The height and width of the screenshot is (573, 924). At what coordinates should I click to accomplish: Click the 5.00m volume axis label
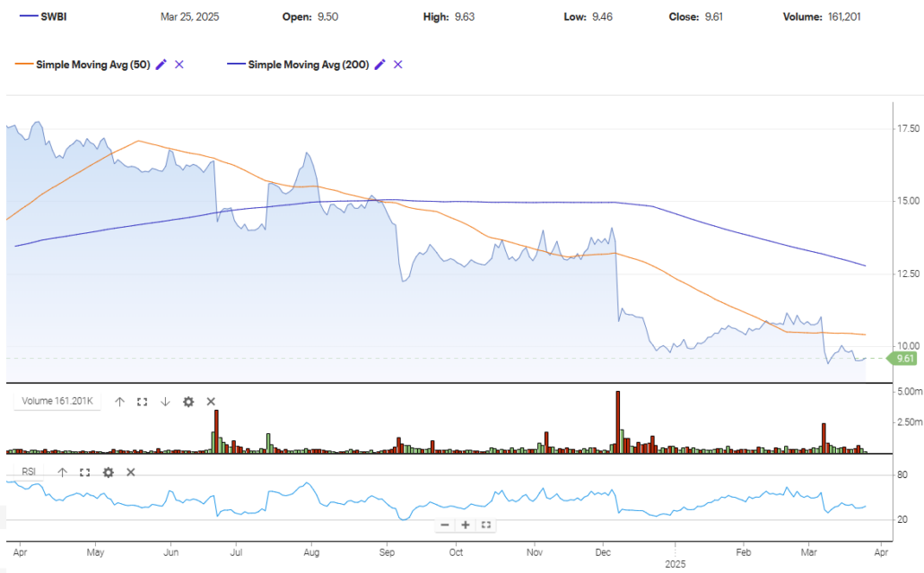point(910,392)
